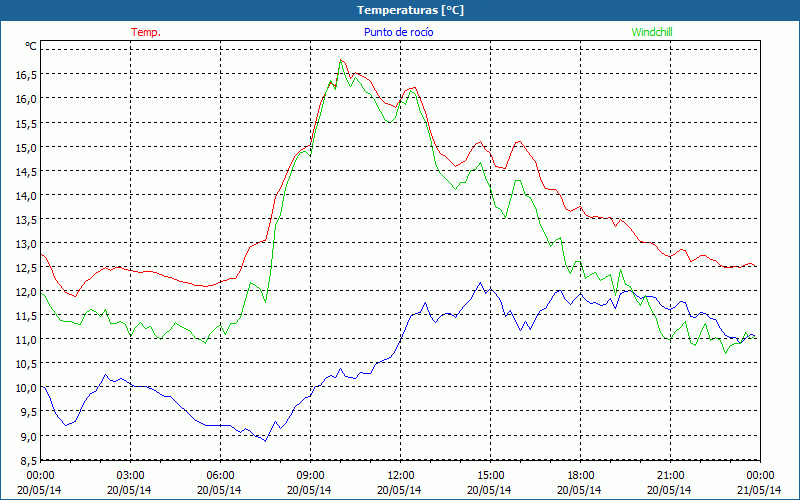Viewport: 800px width, 500px height.
Task: Click the '°C' unit label on the axis
Action: [31, 46]
